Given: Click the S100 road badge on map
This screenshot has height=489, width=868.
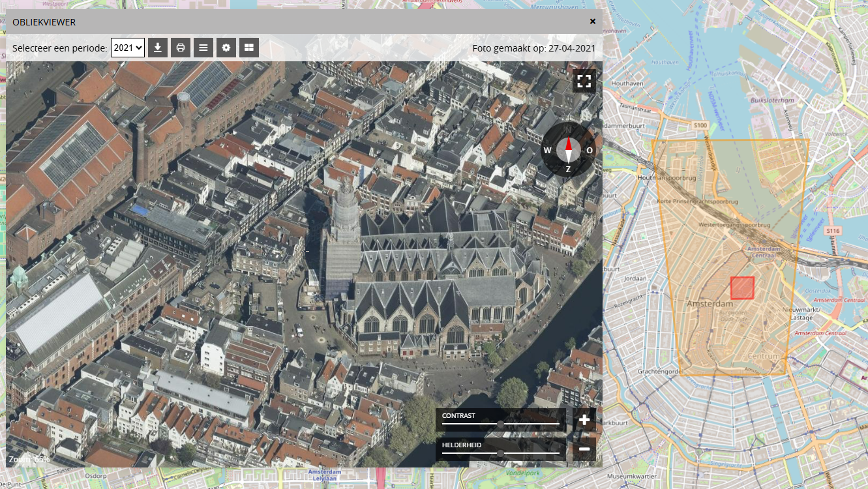Looking at the screenshot, I should [x=701, y=125].
